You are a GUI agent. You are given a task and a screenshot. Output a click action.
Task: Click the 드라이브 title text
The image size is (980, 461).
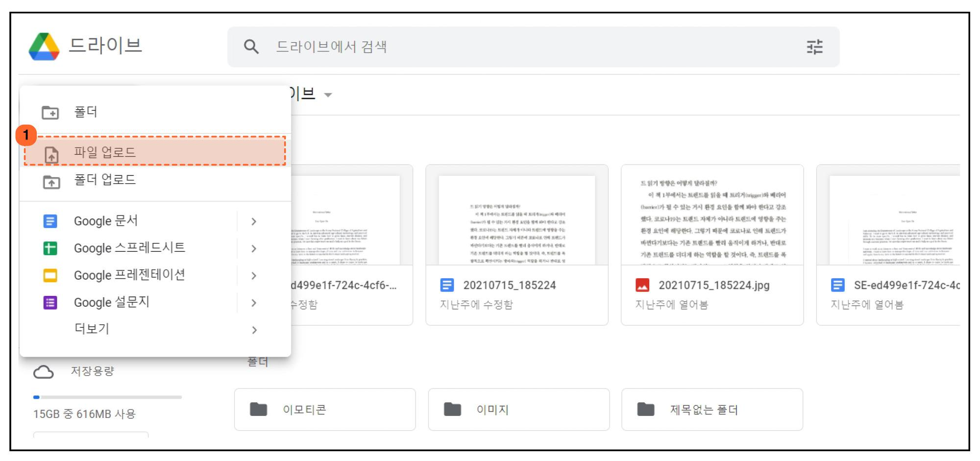[x=106, y=46]
